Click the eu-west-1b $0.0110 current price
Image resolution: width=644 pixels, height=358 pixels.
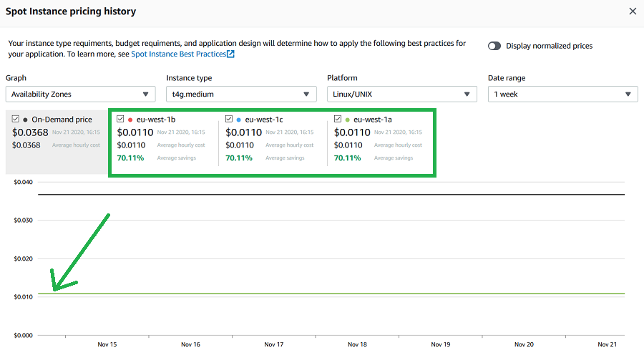(x=135, y=132)
